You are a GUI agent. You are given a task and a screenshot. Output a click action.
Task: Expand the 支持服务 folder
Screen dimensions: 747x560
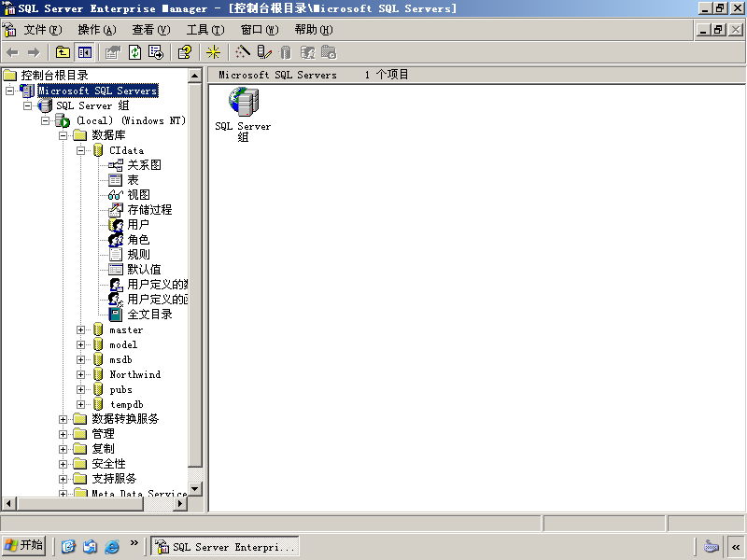point(63,479)
